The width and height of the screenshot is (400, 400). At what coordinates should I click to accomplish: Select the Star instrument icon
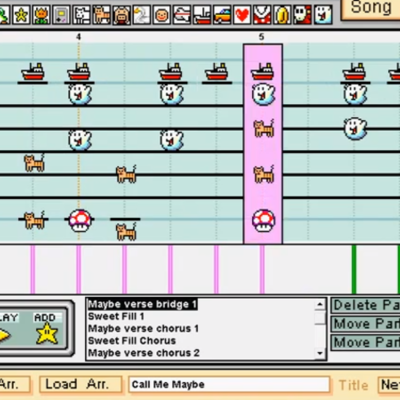(21, 15)
